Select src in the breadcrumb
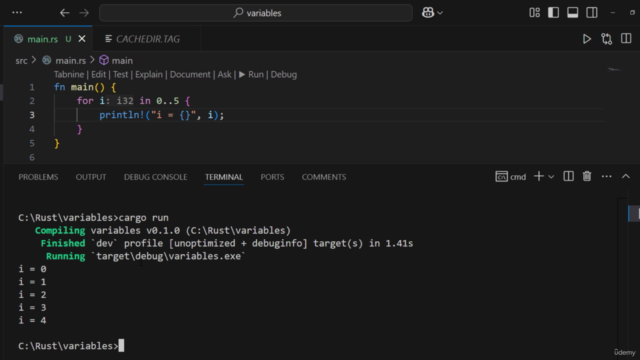 point(21,61)
